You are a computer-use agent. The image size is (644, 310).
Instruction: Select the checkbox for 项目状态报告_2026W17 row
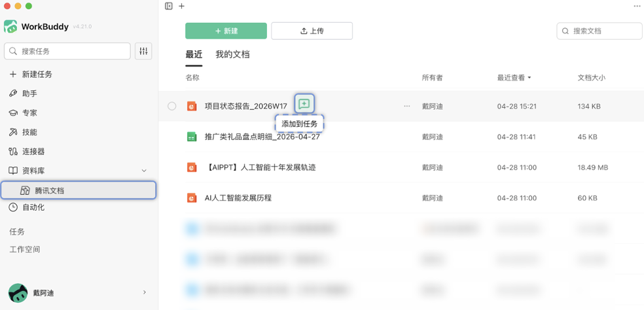tap(171, 106)
